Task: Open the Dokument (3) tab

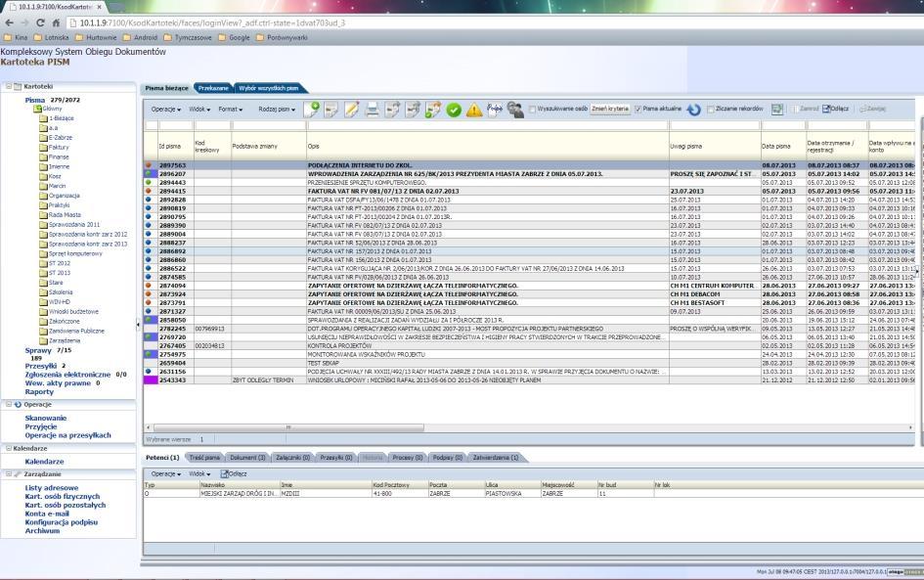Action: click(x=247, y=458)
